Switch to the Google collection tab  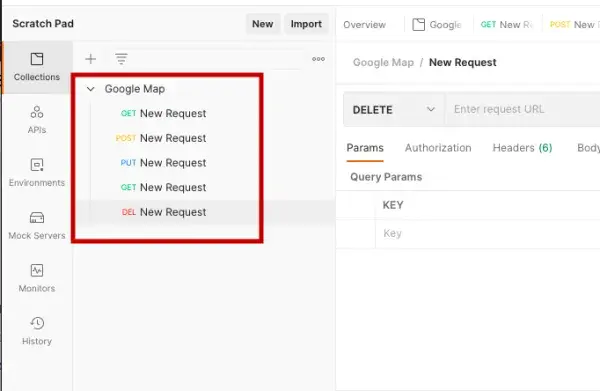437,25
